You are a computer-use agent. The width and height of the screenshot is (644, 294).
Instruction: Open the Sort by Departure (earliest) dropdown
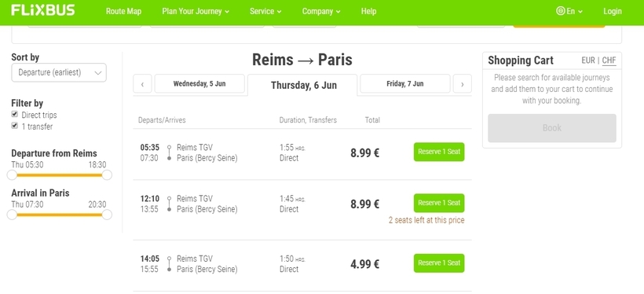coord(59,73)
